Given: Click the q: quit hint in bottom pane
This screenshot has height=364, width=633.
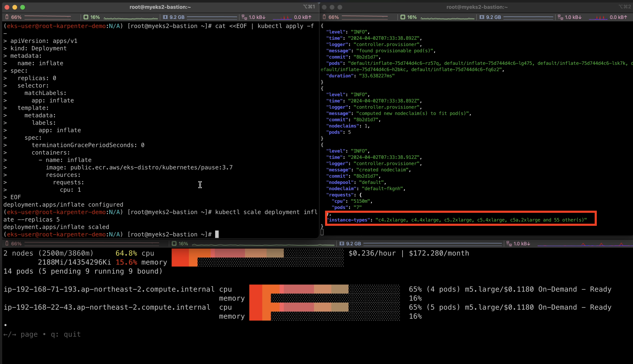Looking at the screenshot, I should tap(66, 334).
